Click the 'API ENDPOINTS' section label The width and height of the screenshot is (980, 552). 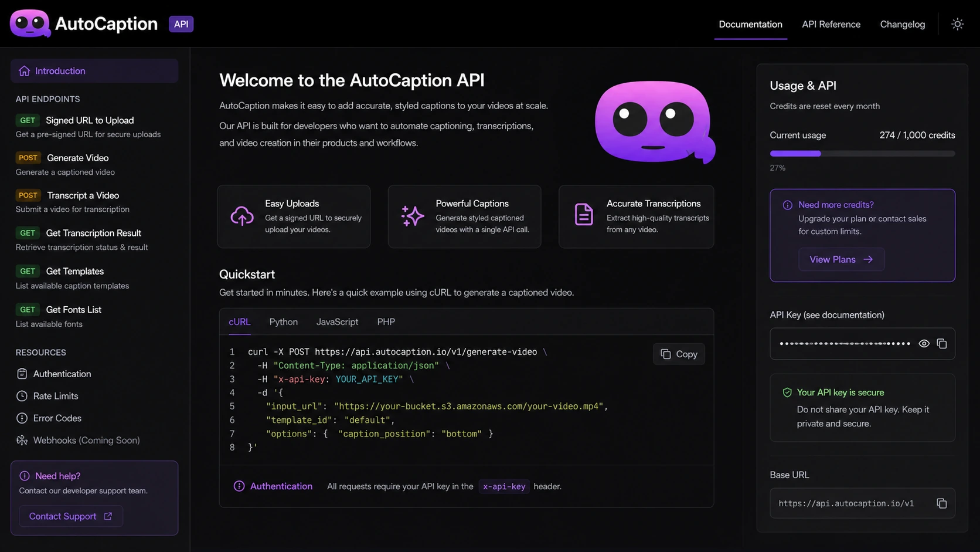47,99
